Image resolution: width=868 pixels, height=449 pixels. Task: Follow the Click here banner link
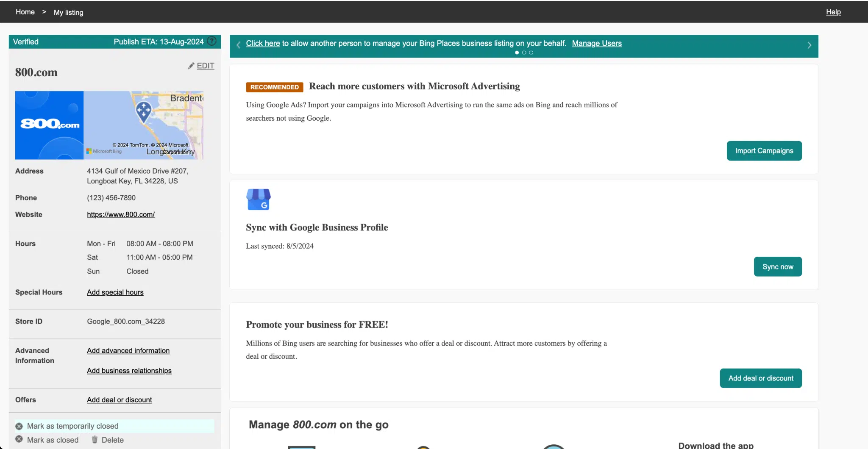pos(263,43)
